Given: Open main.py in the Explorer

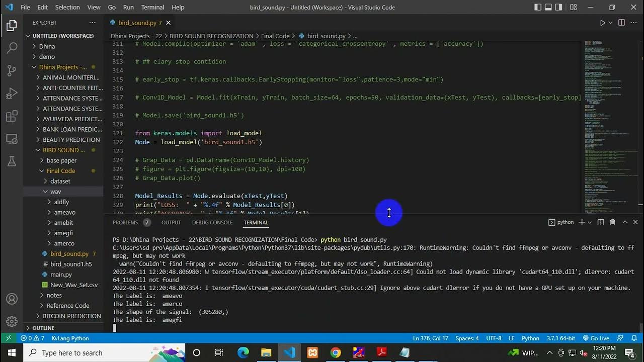Looking at the screenshot, I should tap(61, 275).
